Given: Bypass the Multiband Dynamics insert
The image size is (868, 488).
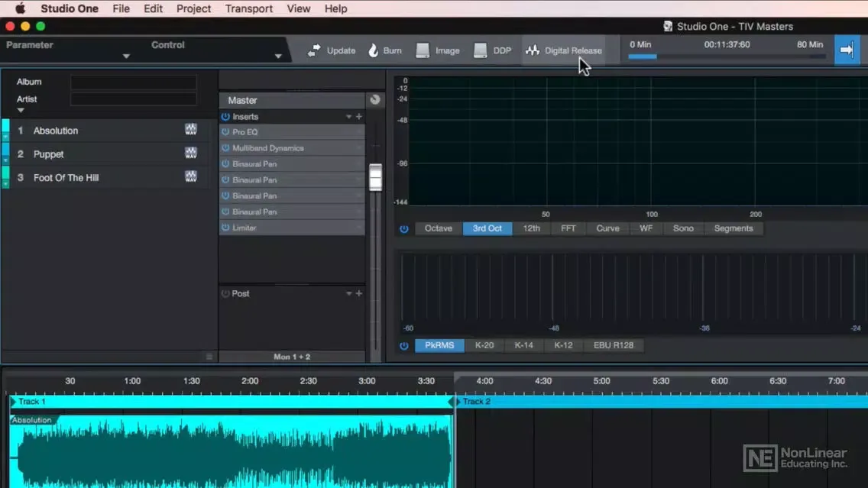Looking at the screenshot, I should pos(225,148).
